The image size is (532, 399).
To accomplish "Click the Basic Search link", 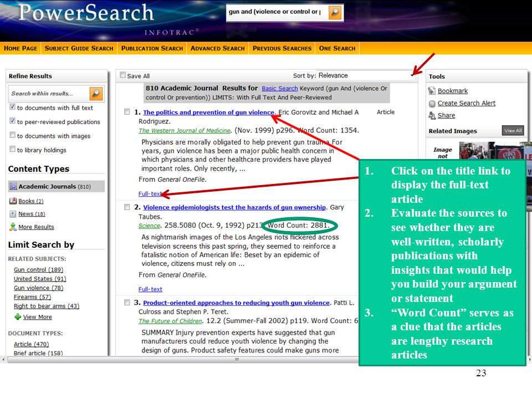I will point(279,88).
